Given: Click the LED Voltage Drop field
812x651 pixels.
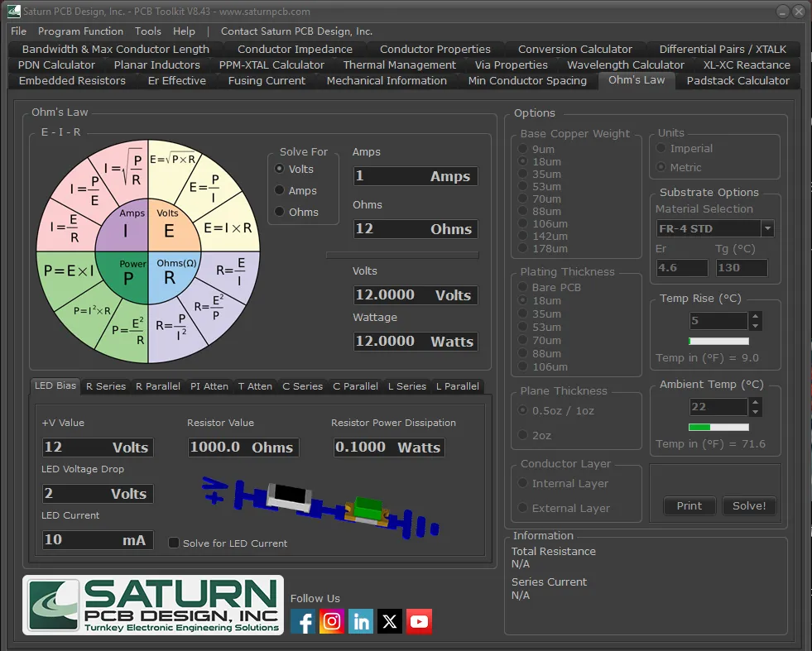Looking at the screenshot, I should 98,493.
